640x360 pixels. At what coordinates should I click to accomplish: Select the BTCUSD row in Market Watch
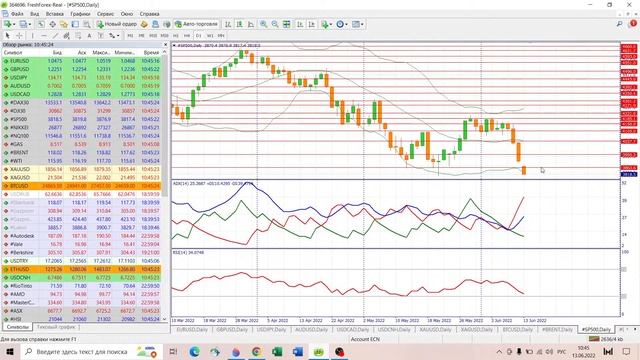coord(81,186)
